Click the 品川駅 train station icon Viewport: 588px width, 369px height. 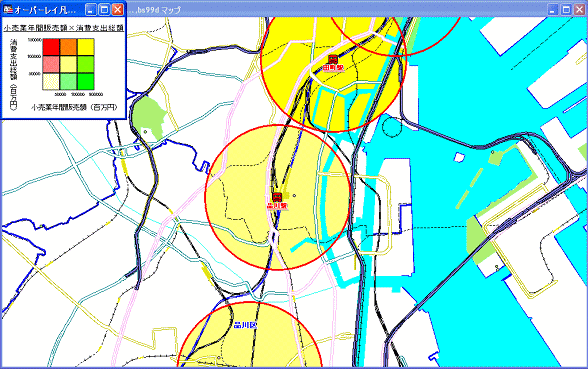pyautogui.click(x=277, y=197)
